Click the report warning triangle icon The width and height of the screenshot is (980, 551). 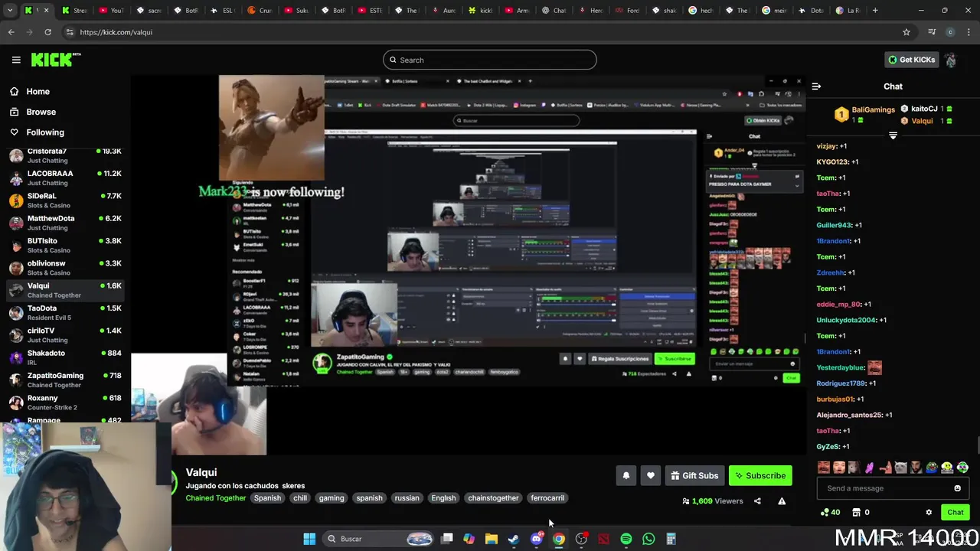pyautogui.click(x=782, y=501)
